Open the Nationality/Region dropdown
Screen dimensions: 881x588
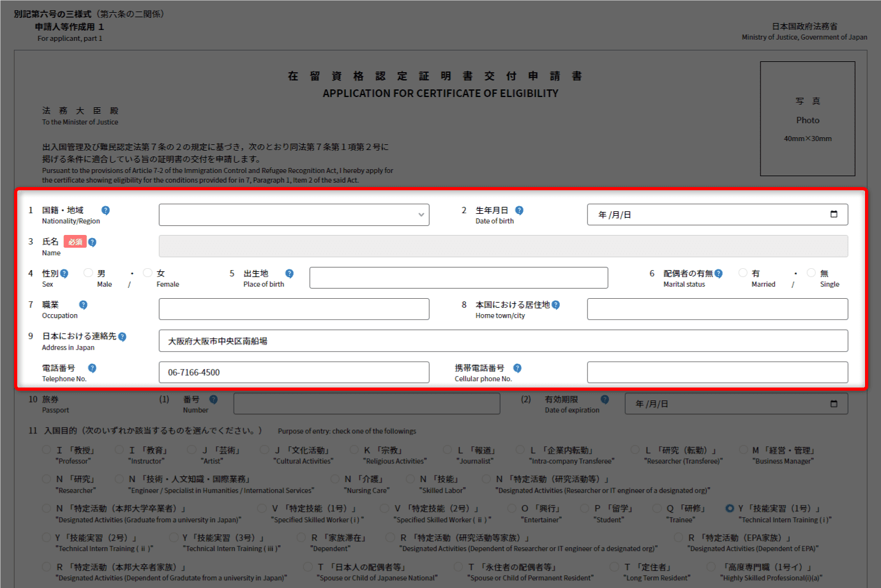pos(294,215)
